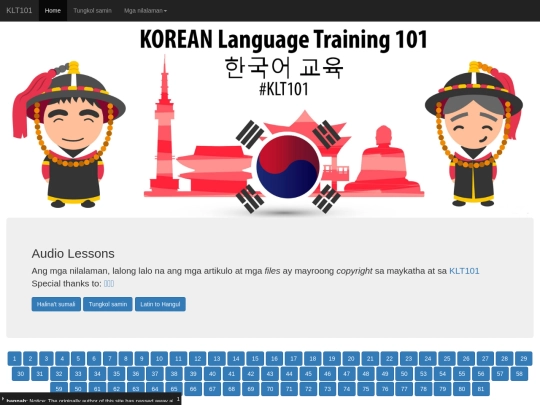Open audio lesson 14
Screen dimensions: 540x405
click(x=236, y=359)
